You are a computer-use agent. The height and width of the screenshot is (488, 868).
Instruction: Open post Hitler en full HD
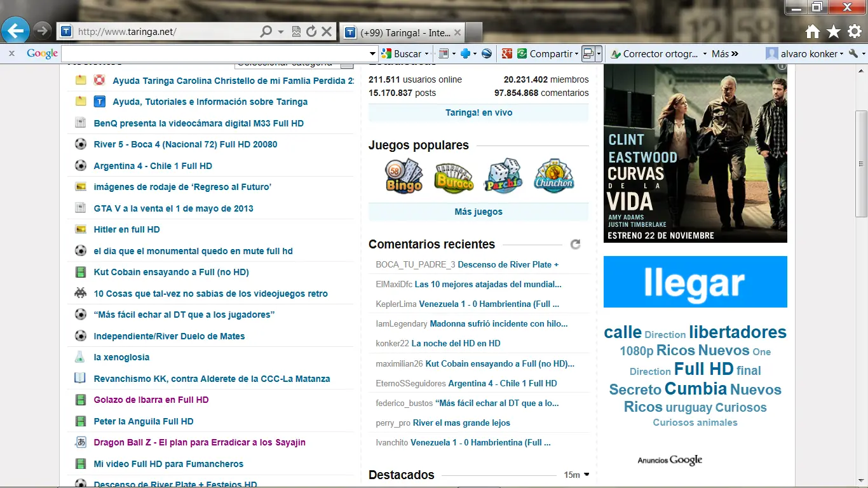point(126,229)
